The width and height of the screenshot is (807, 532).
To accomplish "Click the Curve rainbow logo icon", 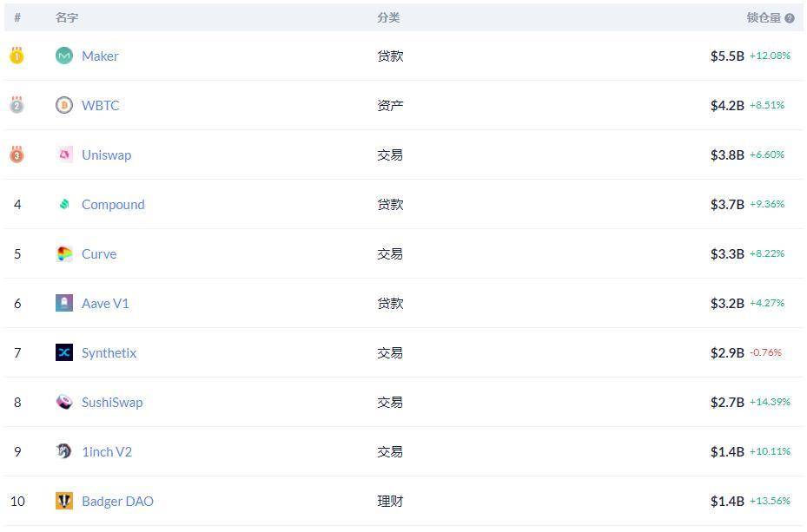I will 64,253.
